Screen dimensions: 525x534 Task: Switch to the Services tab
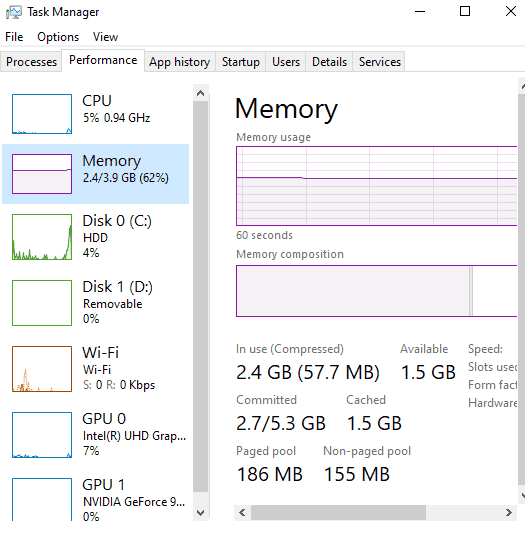point(380,62)
